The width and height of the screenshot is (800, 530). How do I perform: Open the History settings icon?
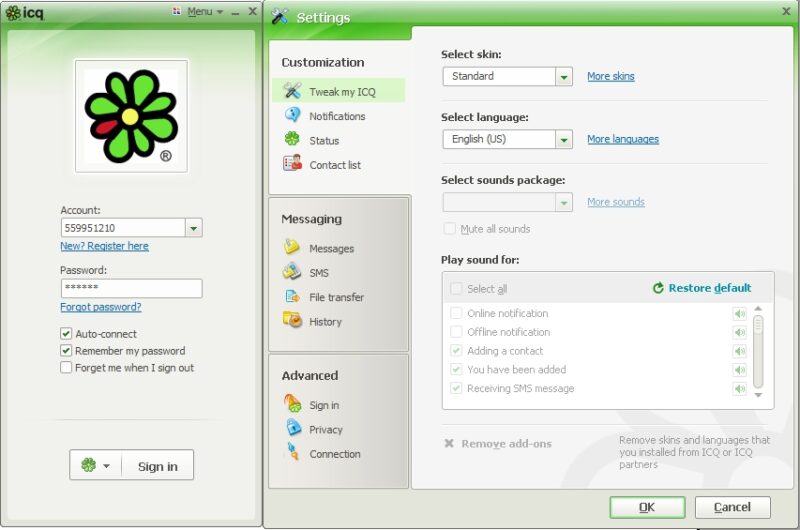click(x=292, y=321)
